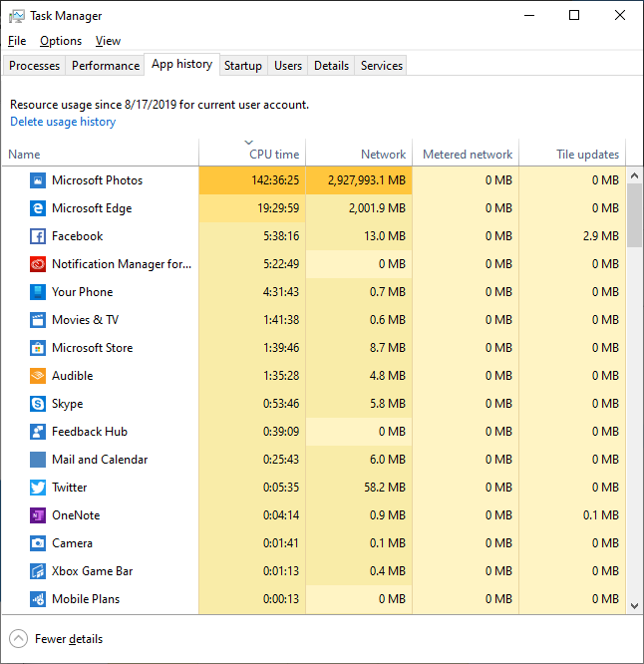Sort by Metered network column header

[466, 153]
